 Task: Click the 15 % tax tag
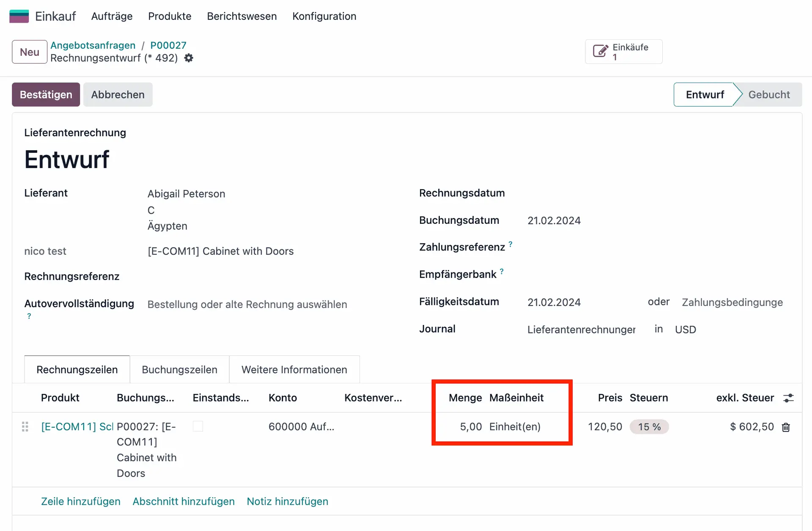[x=649, y=426]
